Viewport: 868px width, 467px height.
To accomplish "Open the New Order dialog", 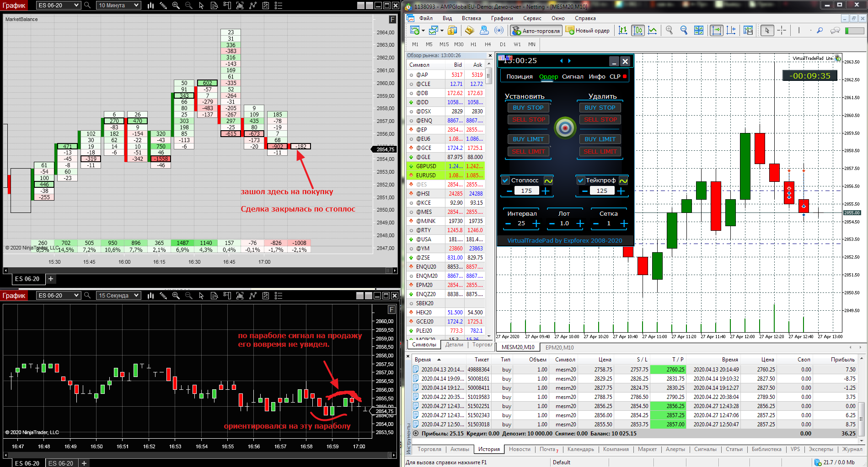I will point(588,31).
